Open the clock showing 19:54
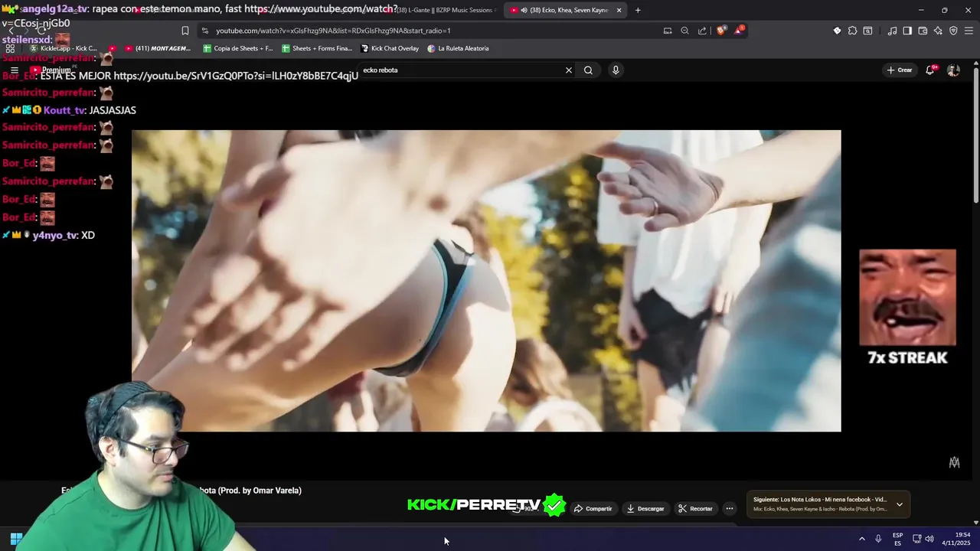 click(x=957, y=539)
